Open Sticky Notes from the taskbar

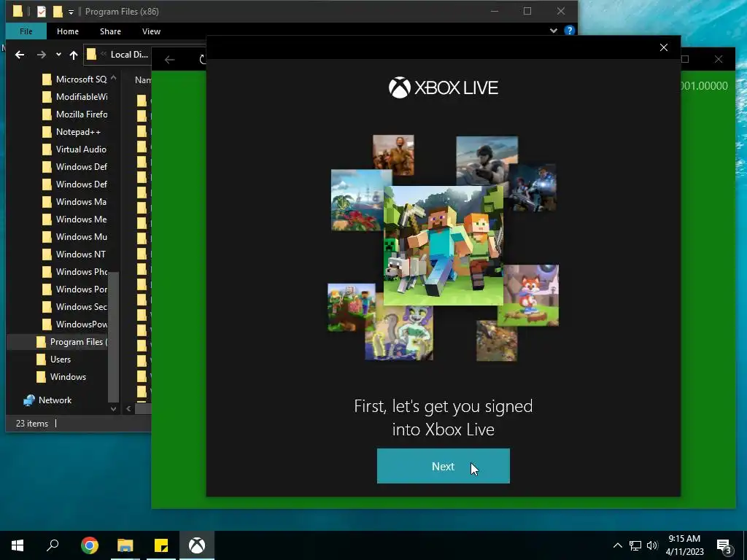(161, 545)
